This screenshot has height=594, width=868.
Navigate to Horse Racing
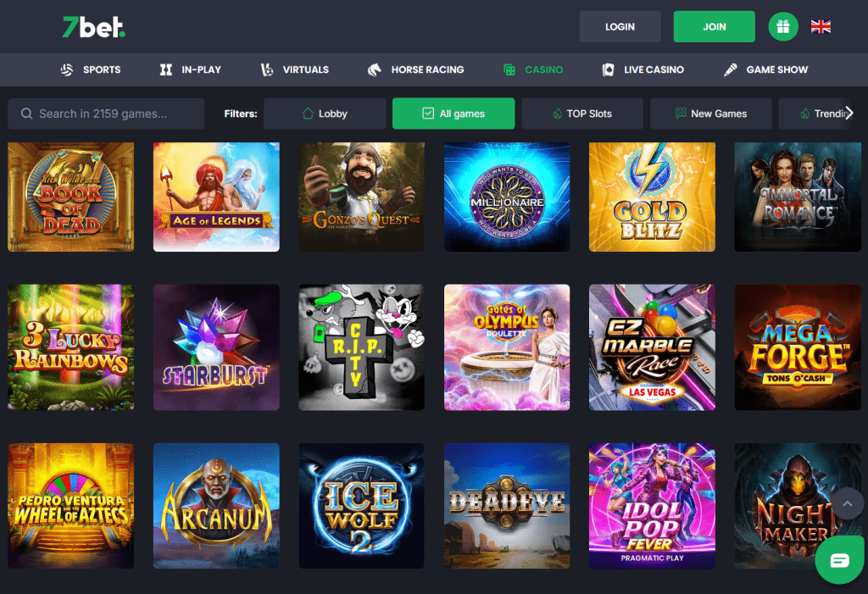[415, 69]
